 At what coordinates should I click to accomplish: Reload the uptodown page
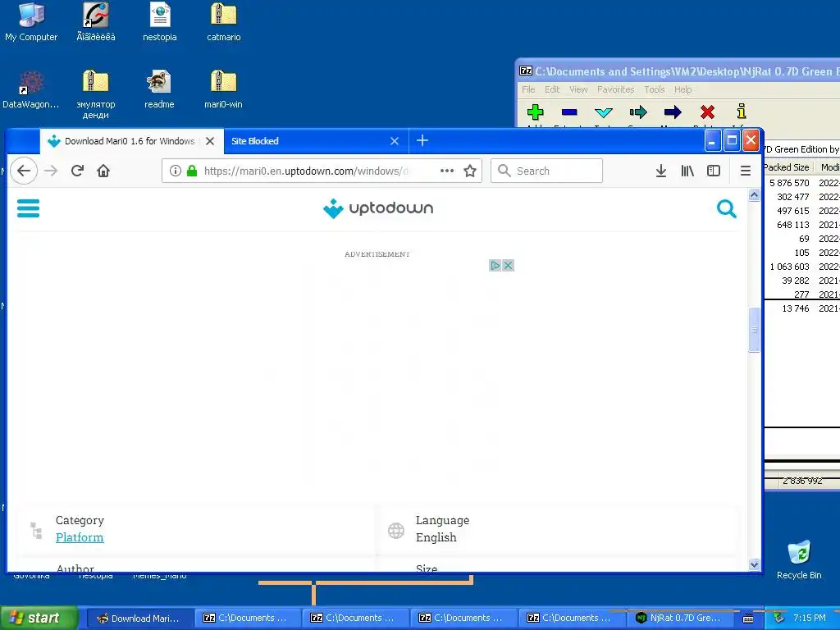click(77, 171)
